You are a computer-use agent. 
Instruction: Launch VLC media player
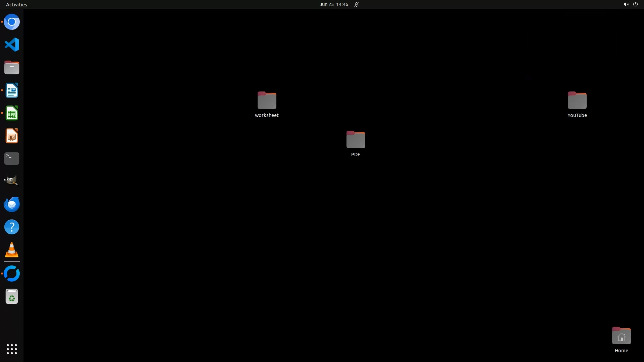12,250
